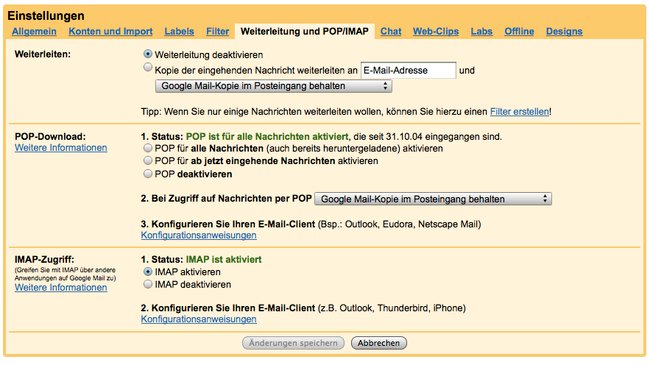Select the POP deaktivieren option
The image size is (650, 365).
point(148,174)
